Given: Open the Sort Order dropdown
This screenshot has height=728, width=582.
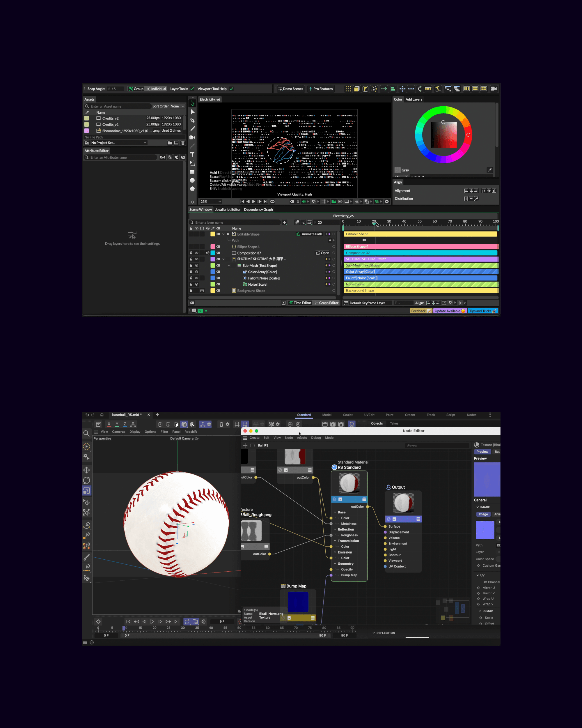Looking at the screenshot, I should [x=178, y=106].
